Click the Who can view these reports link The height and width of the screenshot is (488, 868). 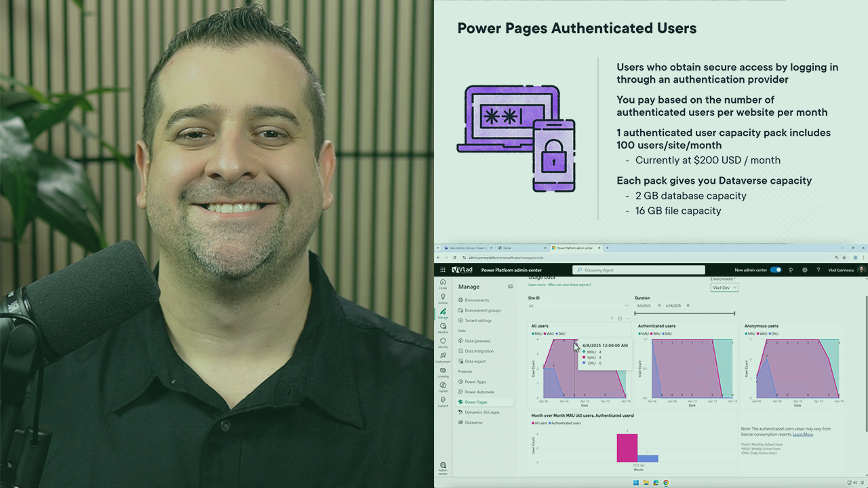[570, 285]
